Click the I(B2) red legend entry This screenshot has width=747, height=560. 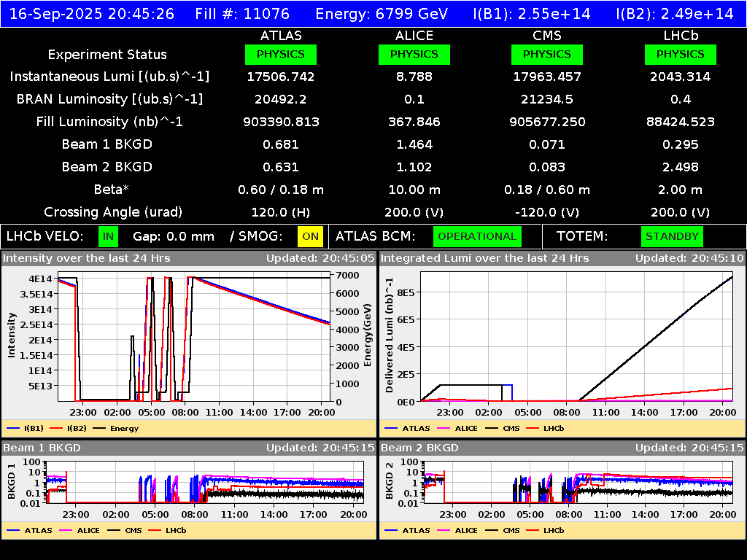(x=68, y=428)
